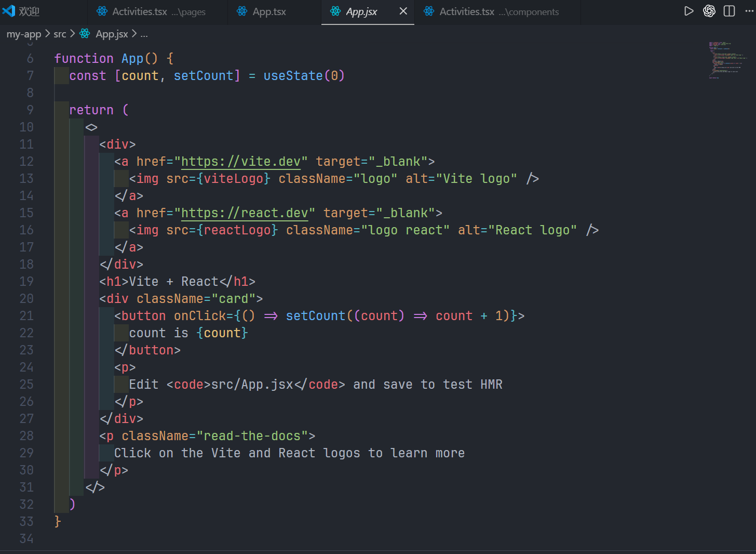Open the ChatGPT Codex icon in the editor toolbar
This screenshot has height=554, width=756.
pyautogui.click(x=709, y=11)
